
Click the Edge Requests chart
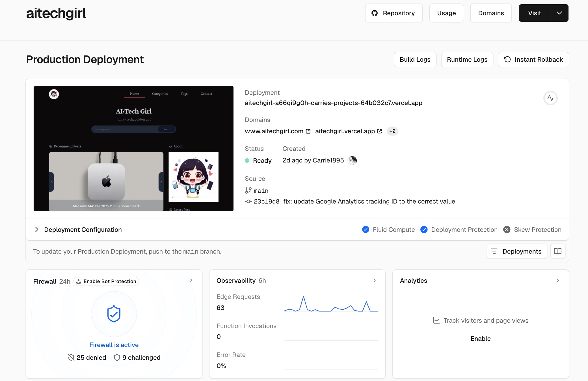click(x=331, y=304)
